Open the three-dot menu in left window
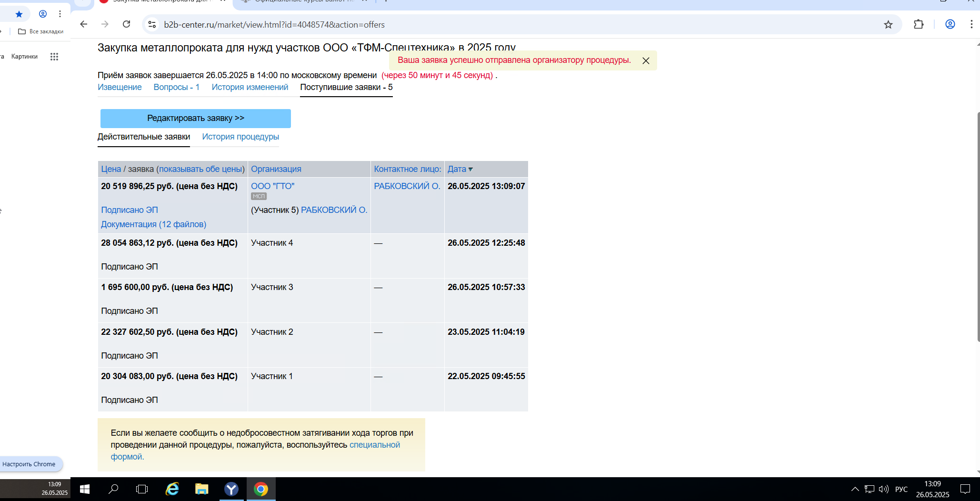980x501 pixels. 60,14
